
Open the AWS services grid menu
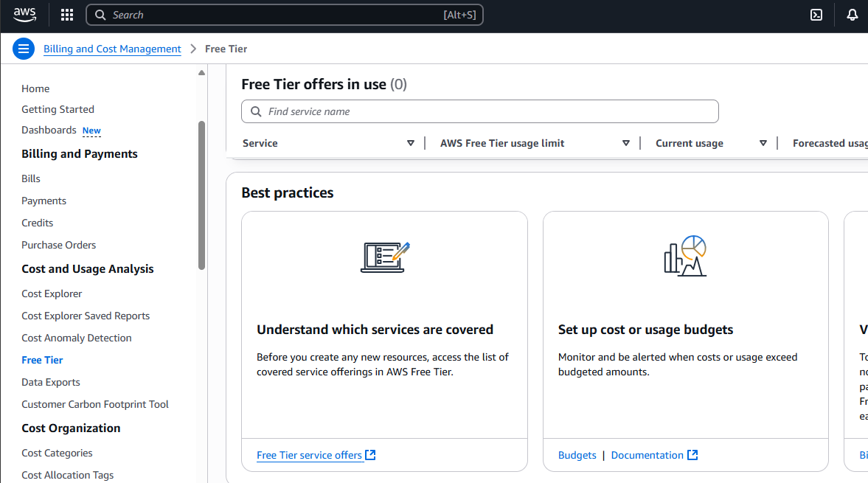click(x=67, y=15)
